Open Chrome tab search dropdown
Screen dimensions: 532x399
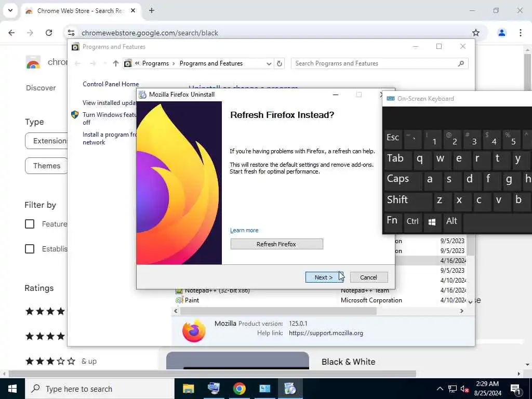point(10,10)
